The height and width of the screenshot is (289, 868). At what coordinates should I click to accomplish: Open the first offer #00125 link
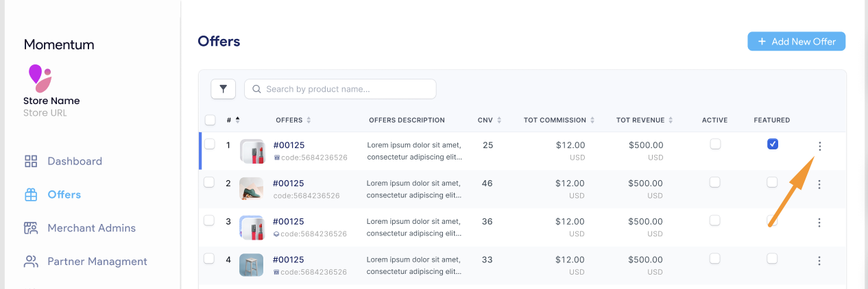(289, 145)
